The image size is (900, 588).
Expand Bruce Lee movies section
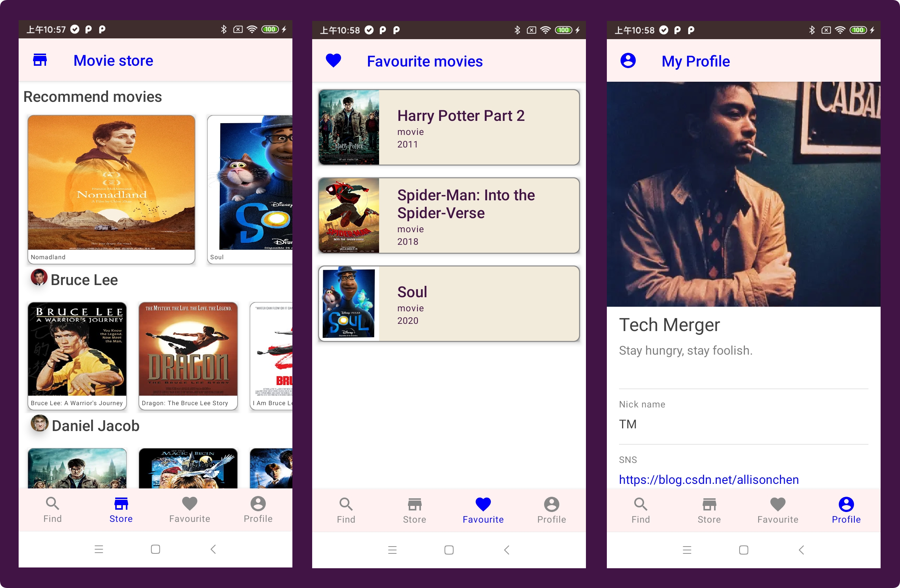pyautogui.click(x=85, y=280)
